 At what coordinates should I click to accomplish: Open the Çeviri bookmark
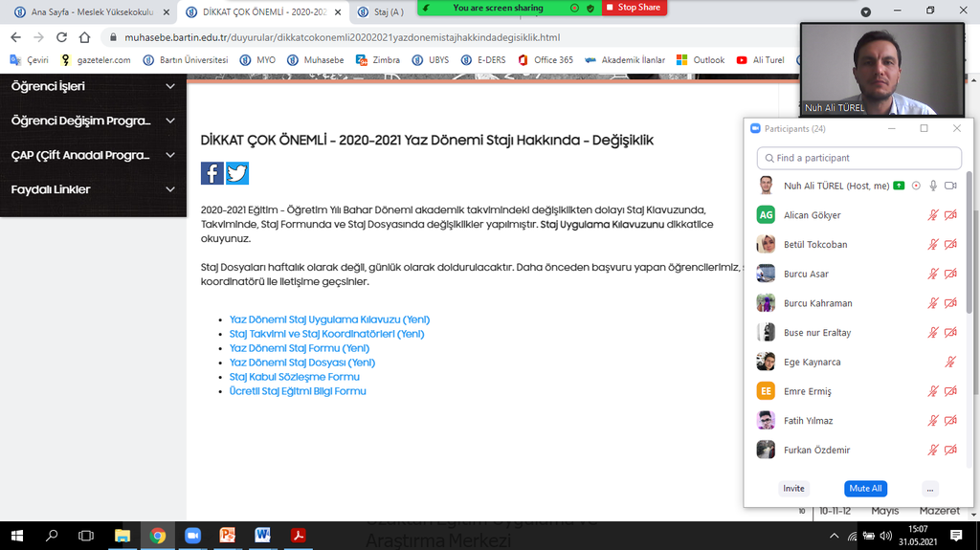point(30,60)
